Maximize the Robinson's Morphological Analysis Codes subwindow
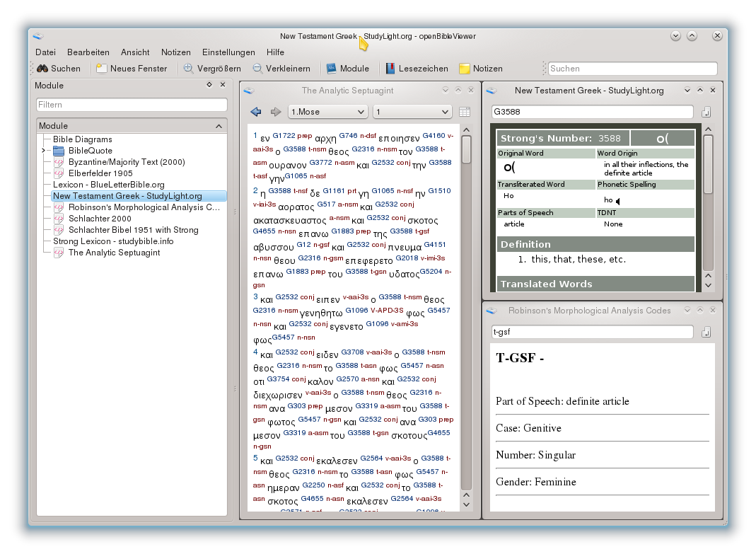 coord(700,310)
